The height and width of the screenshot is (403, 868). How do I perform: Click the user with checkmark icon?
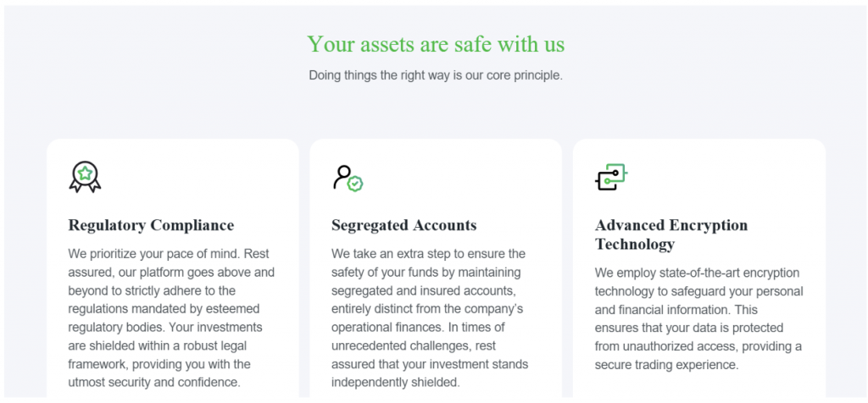[x=347, y=178]
